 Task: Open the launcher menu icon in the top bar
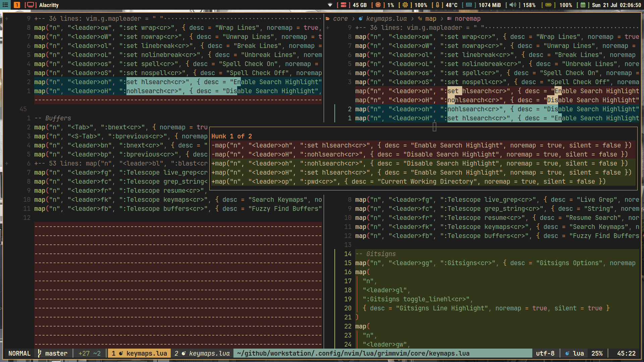pos(5,5)
